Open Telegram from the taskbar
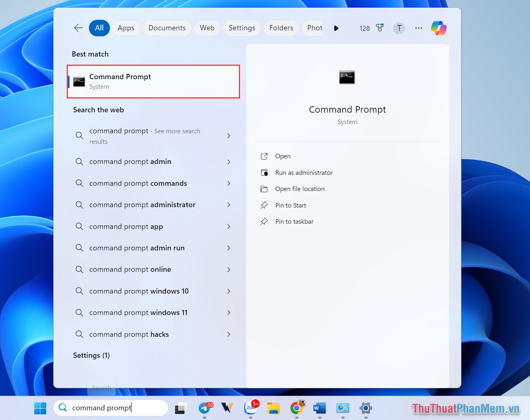This screenshot has height=420, width=530. pos(205,408)
